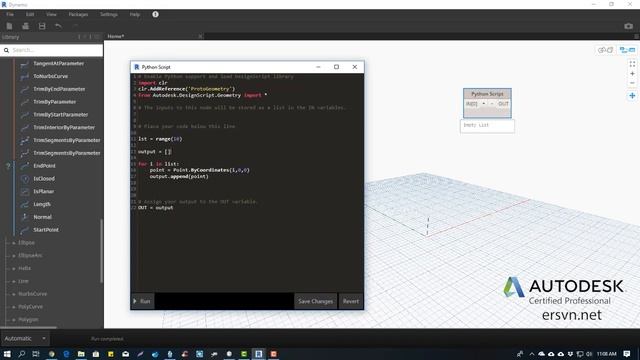
Task: Click the StartPoint node icon
Action: pos(24,230)
